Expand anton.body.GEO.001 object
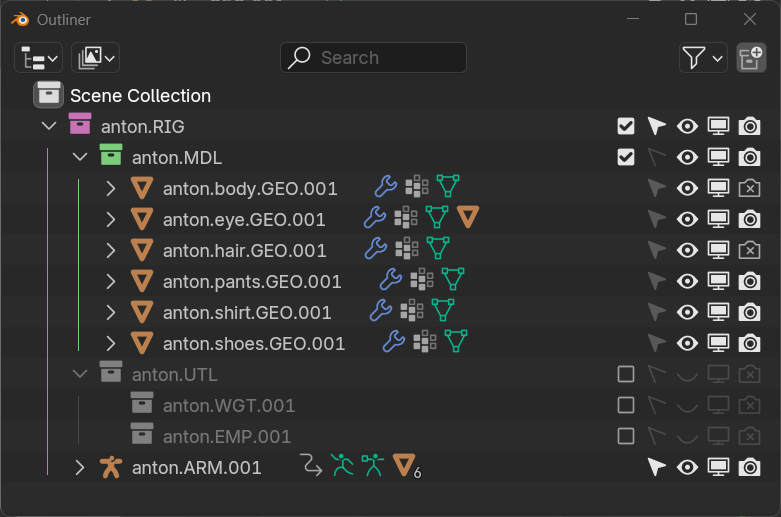This screenshot has width=781, height=517. 111,189
